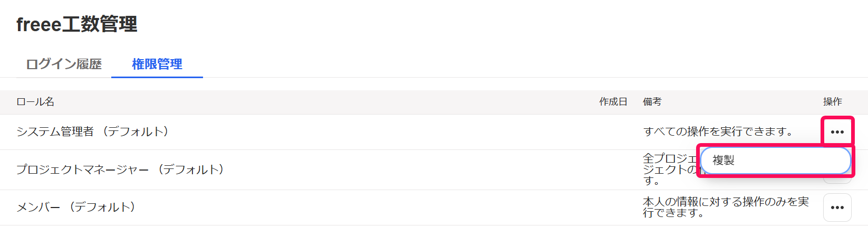Open the システム管理者（デフォルト）role
The height and width of the screenshot is (226, 868).
point(93,131)
